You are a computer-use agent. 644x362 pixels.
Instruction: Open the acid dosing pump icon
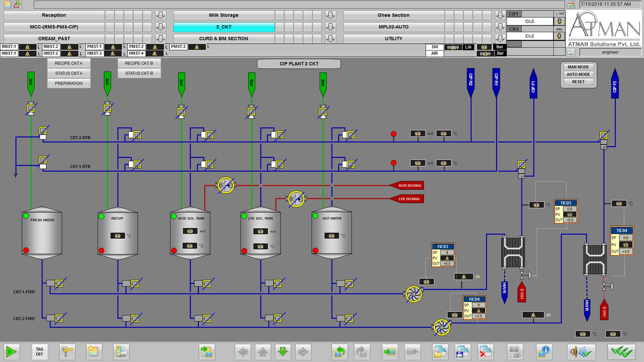click(x=226, y=185)
